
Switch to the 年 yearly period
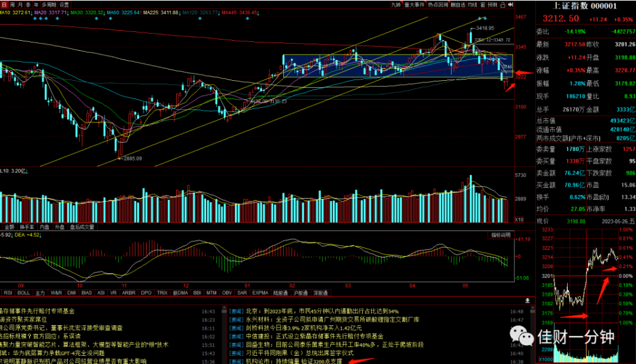click(36, 4)
